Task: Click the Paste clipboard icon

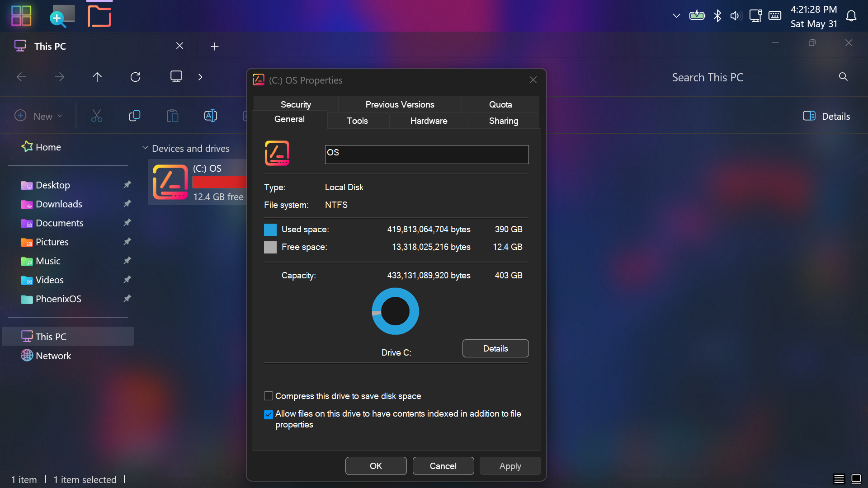Action: (x=173, y=116)
